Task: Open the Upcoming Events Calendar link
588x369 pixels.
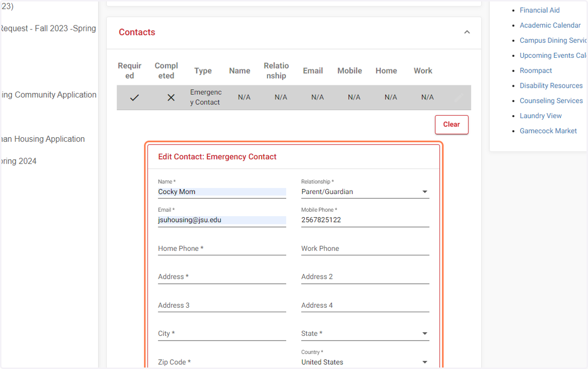Action: 553,56
